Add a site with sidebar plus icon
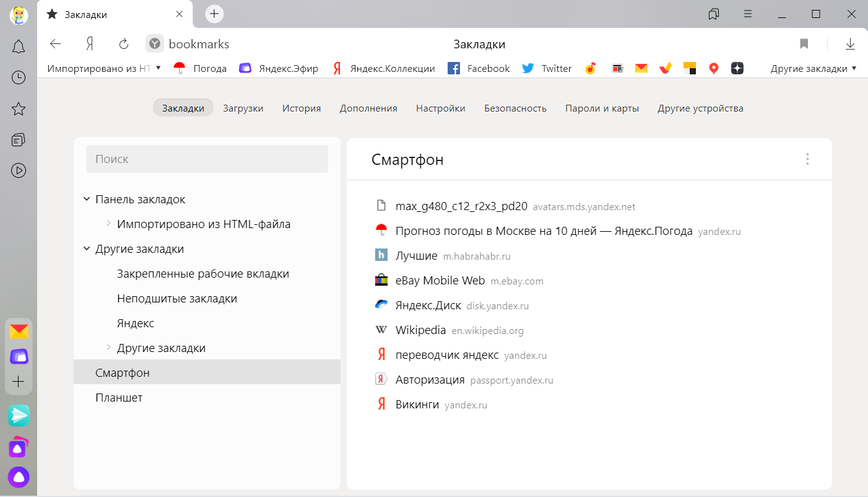 point(19,382)
